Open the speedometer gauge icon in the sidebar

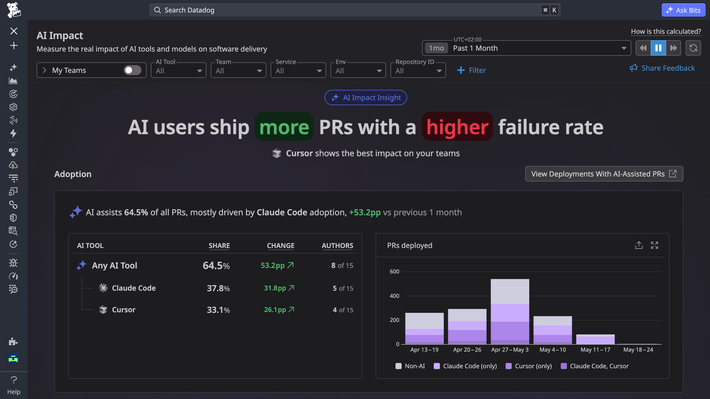point(13,276)
